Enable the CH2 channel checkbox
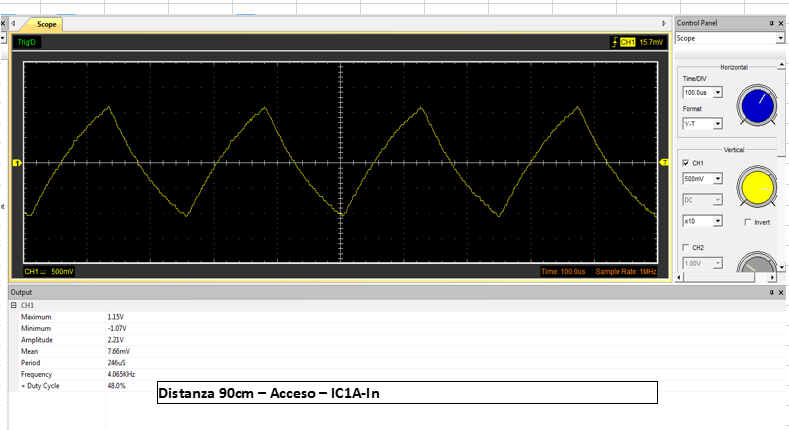Image resolution: width=789 pixels, height=430 pixels. pos(685,247)
